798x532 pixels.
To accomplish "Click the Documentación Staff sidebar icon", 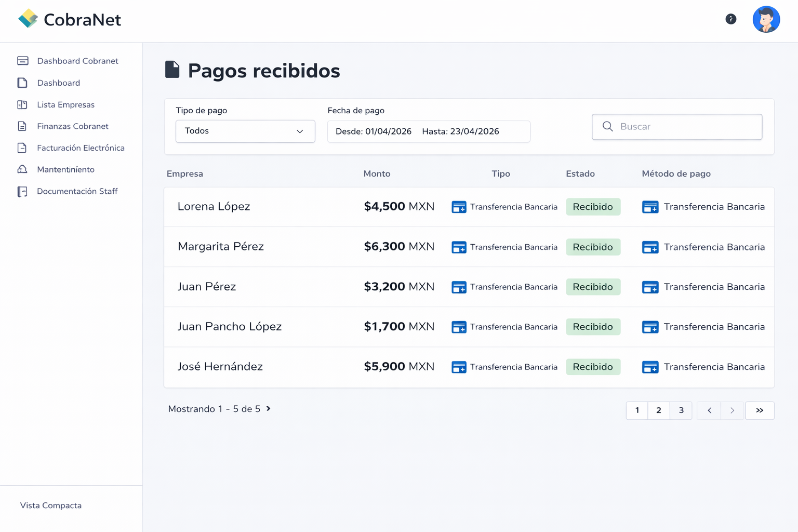I will click(x=22, y=191).
